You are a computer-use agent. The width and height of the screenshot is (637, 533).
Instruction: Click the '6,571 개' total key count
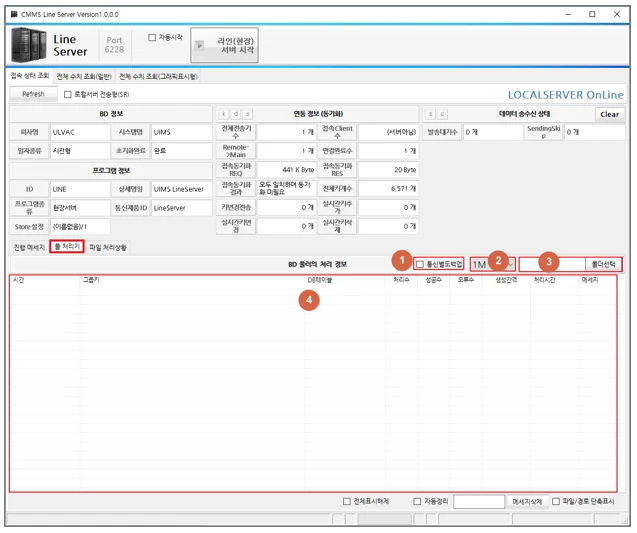tap(388, 188)
